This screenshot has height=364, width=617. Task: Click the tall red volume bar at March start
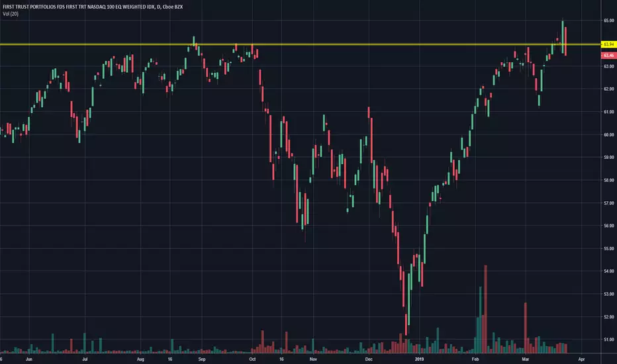pos(526,328)
